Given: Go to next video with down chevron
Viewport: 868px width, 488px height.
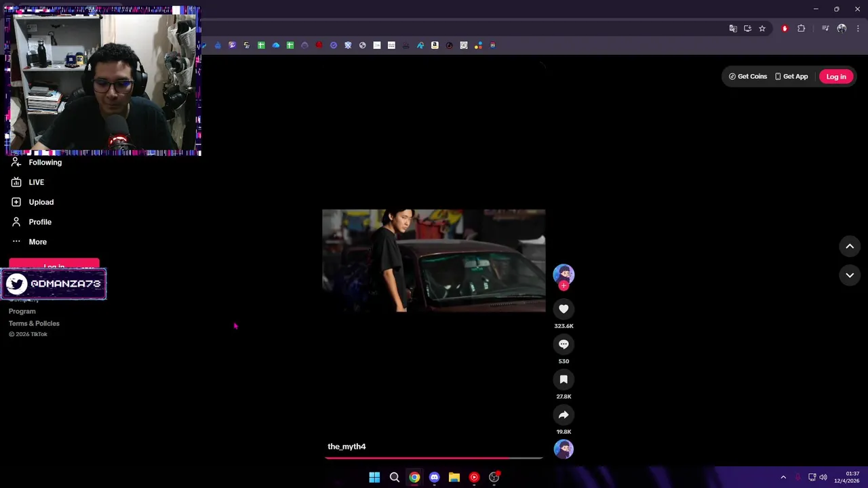Looking at the screenshot, I should pyautogui.click(x=850, y=275).
